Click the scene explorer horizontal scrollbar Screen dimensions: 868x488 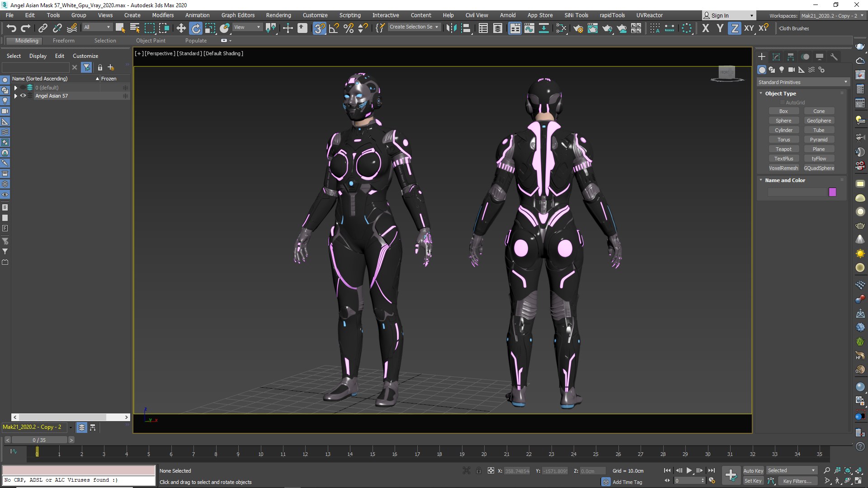coord(63,417)
